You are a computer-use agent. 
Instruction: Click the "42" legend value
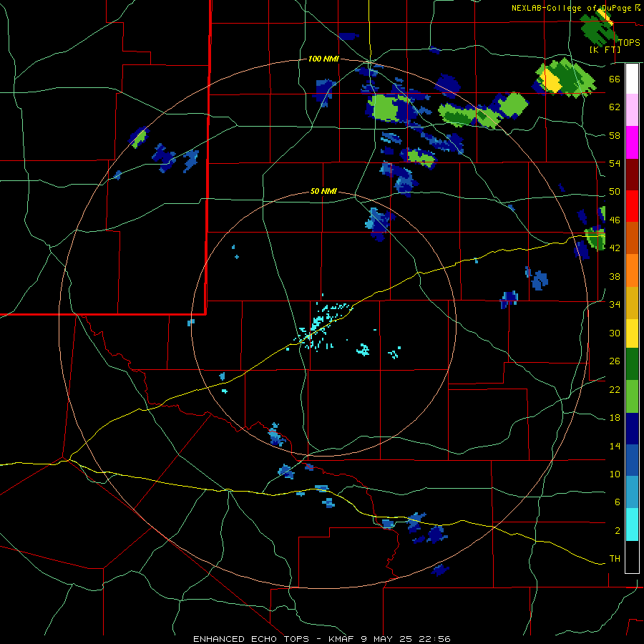pos(615,248)
